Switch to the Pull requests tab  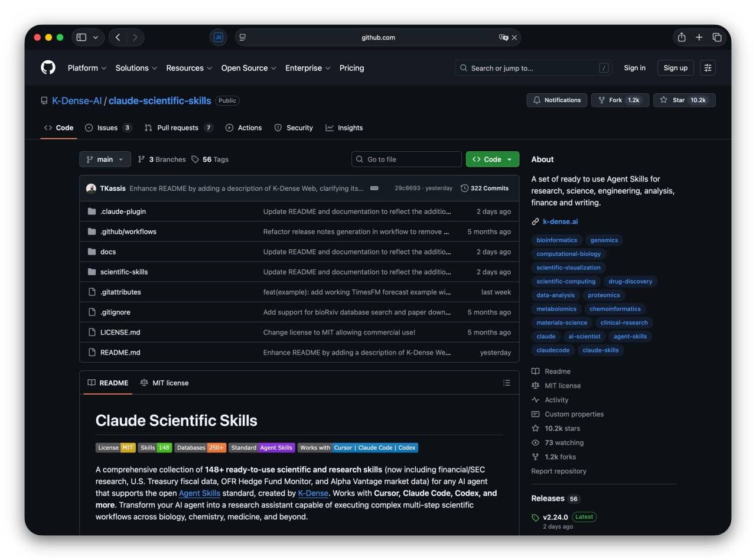[x=179, y=128]
